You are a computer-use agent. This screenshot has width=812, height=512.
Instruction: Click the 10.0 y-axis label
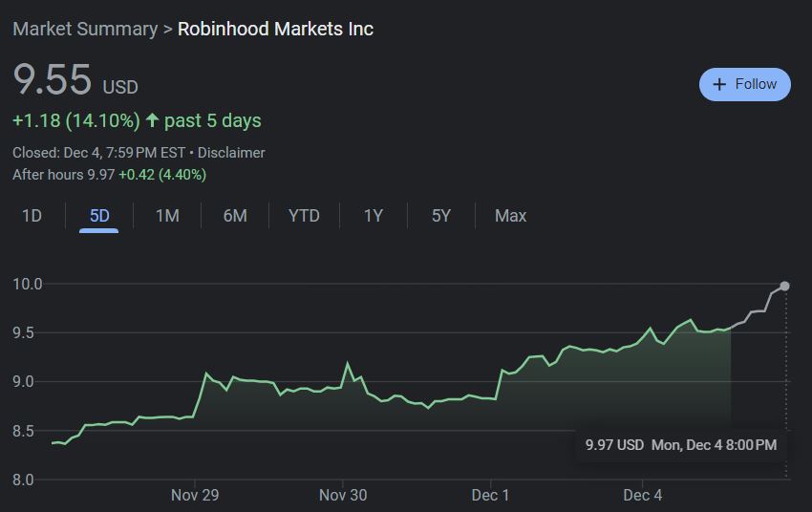[28, 284]
